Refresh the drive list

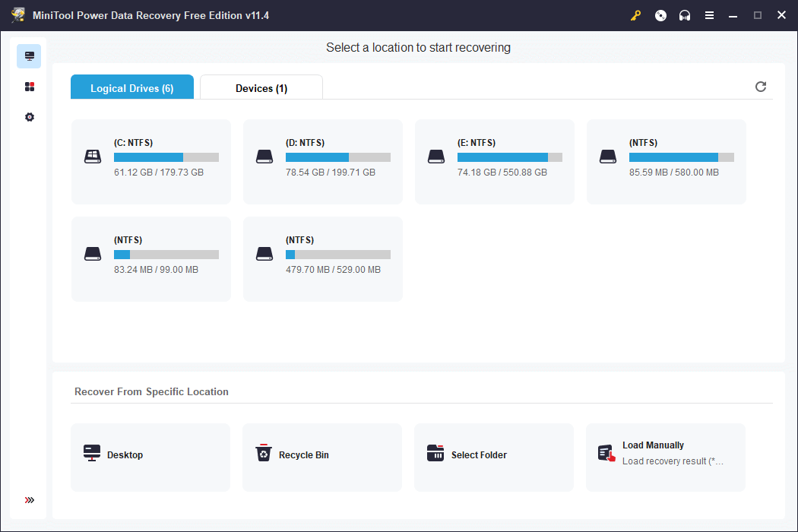pos(761,87)
